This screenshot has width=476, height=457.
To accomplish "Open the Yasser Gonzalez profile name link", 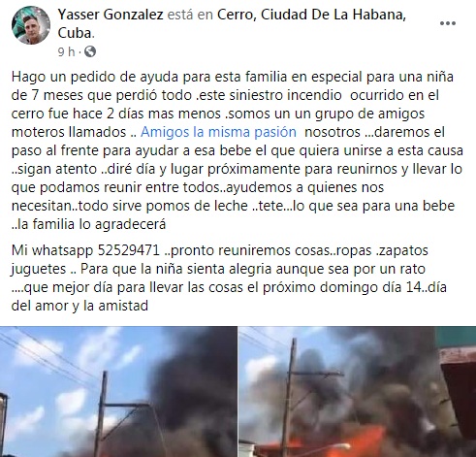I will (111, 15).
